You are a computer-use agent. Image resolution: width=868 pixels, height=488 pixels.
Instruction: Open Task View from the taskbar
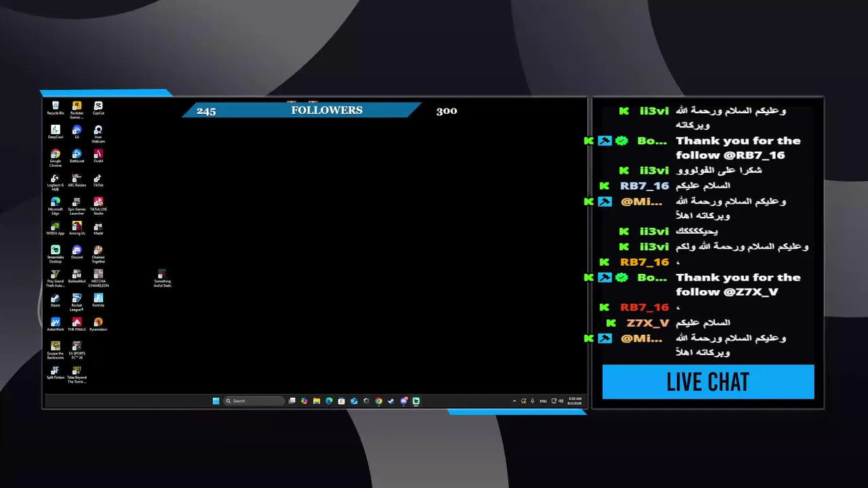292,401
